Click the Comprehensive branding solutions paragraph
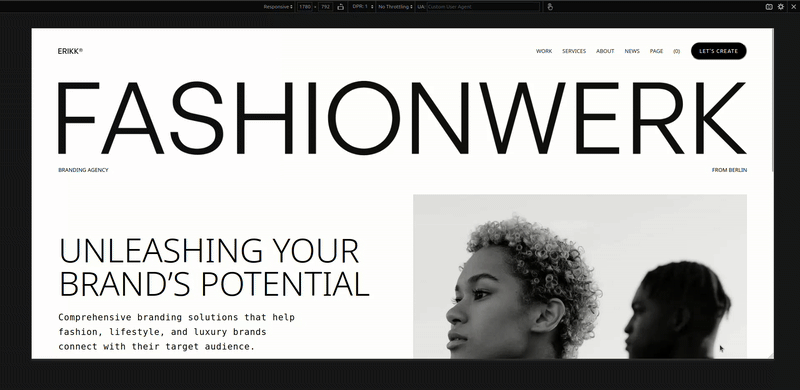Screen dimensions: 800x390 pos(177,332)
